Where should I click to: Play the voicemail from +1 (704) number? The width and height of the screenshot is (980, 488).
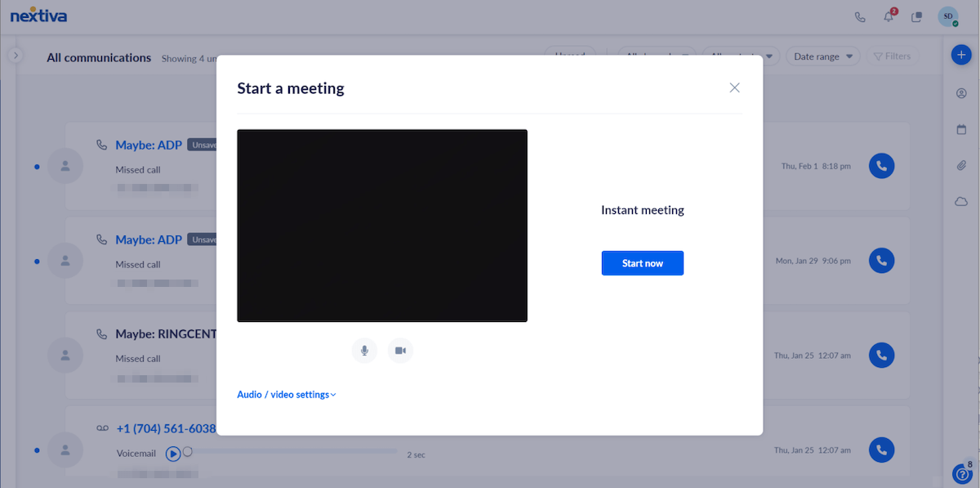[172, 454]
